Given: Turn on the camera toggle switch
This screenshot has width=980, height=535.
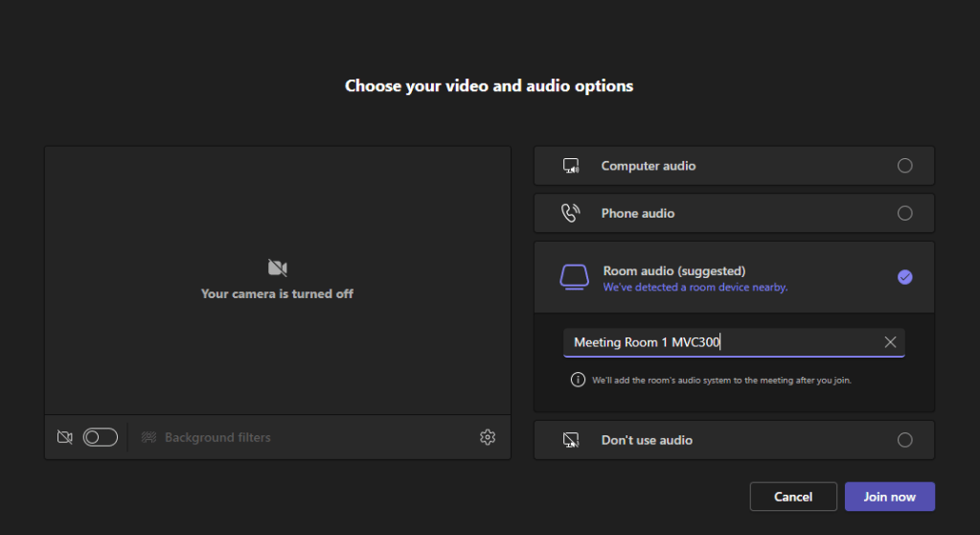Looking at the screenshot, I should [x=101, y=437].
